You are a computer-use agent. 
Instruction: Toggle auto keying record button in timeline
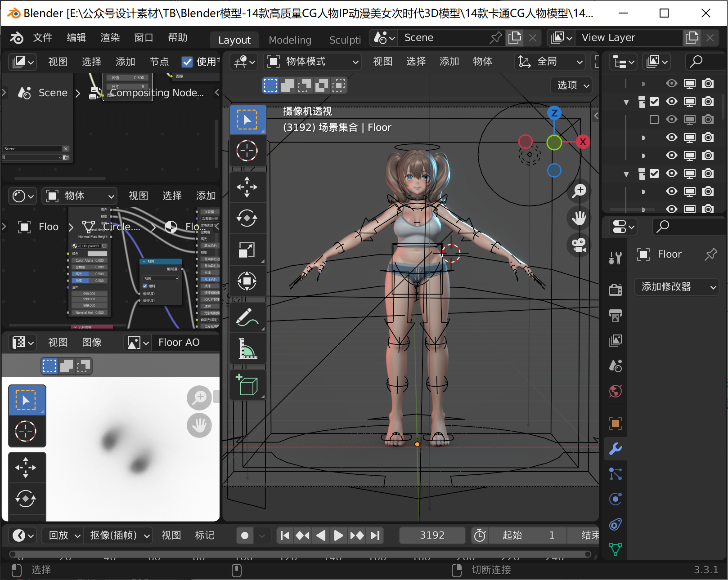tap(245, 535)
